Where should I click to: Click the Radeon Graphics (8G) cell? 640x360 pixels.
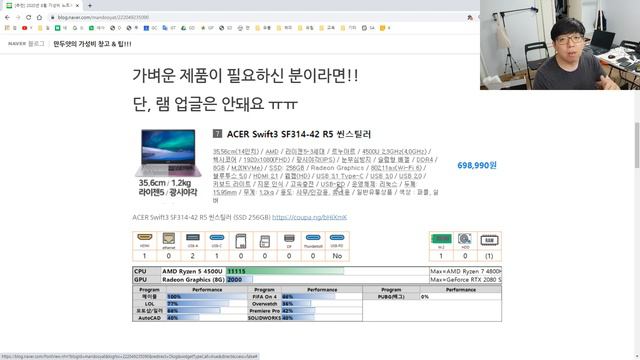[x=193, y=280]
